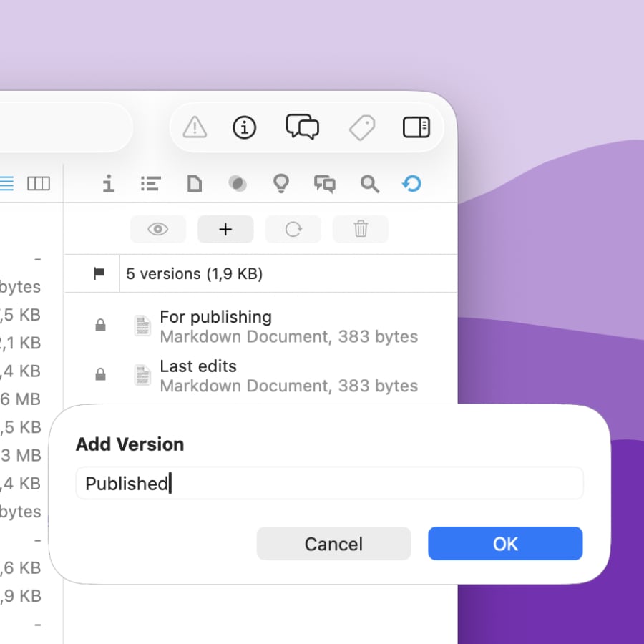Switch to list view mode
This screenshot has width=644, height=644.
tap(6, 184)
